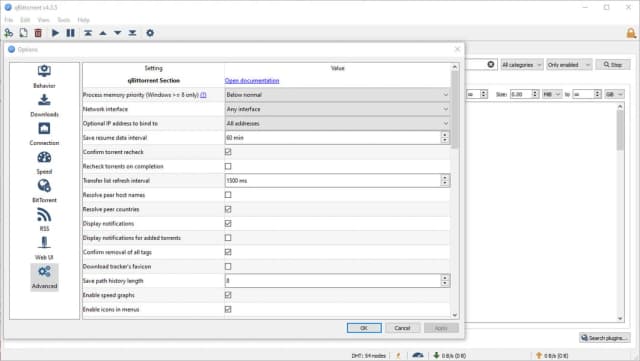The image size is (640, 361).
Task: Enable Download tracker's favicon checkbox
Action: point(228,266)
